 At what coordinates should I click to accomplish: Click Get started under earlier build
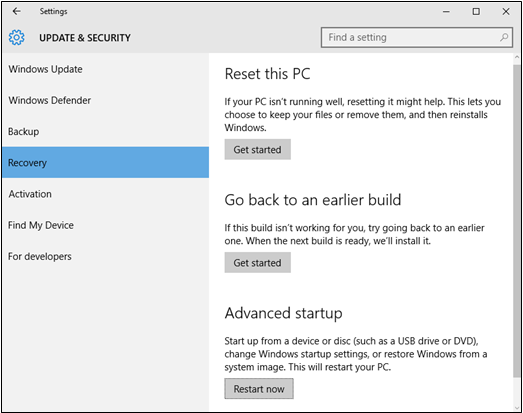(257, 263)
